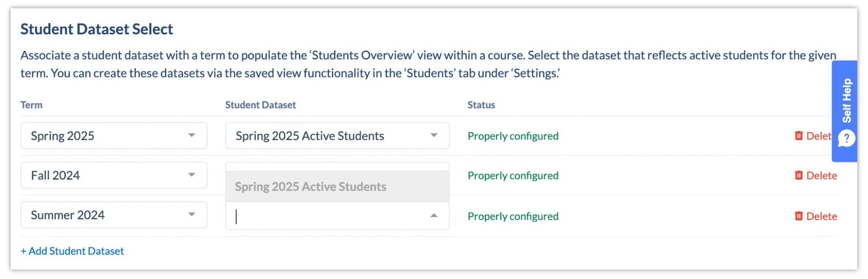This screenshot has width=868, height=279.
Task: Click the trash icon in the Spring 2025 row
Action: point(799,136)
